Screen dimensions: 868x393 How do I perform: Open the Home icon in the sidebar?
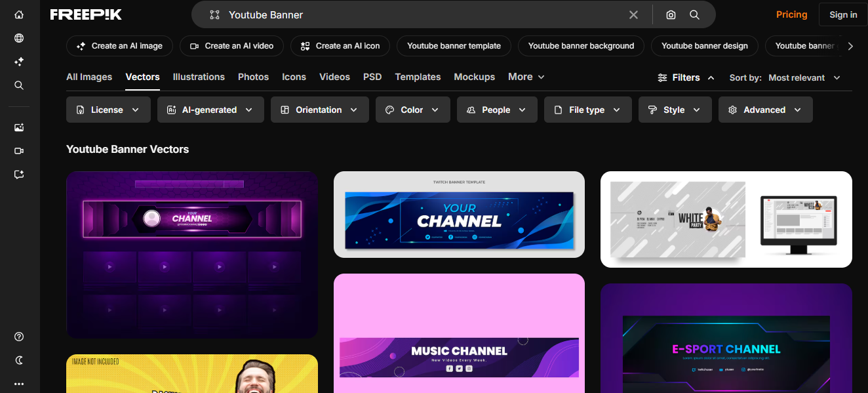click(18, 13)
